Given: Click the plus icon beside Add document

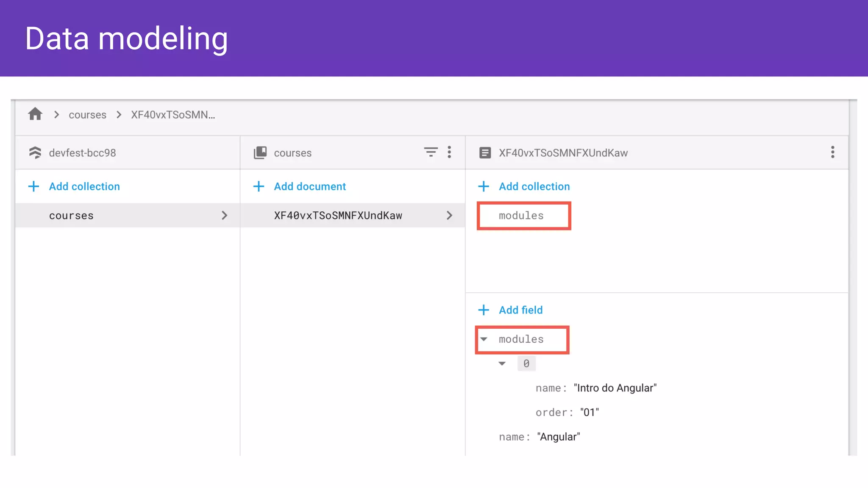Looking at the screenshot, I should coord(259,186).
